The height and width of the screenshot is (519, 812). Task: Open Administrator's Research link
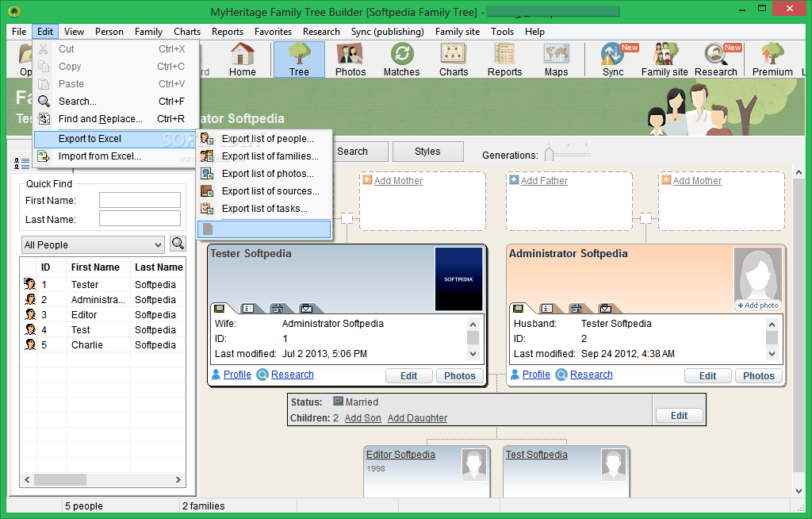[591, 375]
